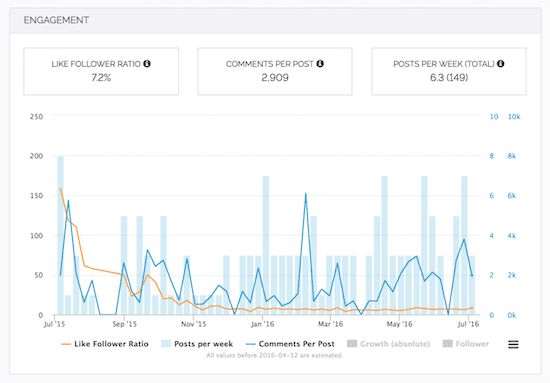This screenshot has height=383, width=550.
Task: Click the greyed Follower legend swatch
Action: [x=448, y=344]
